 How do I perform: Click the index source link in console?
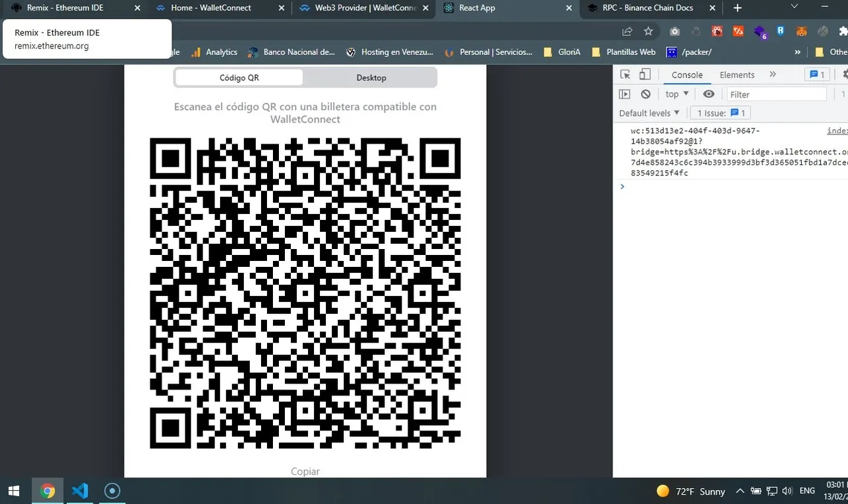(x=837, y=131)
